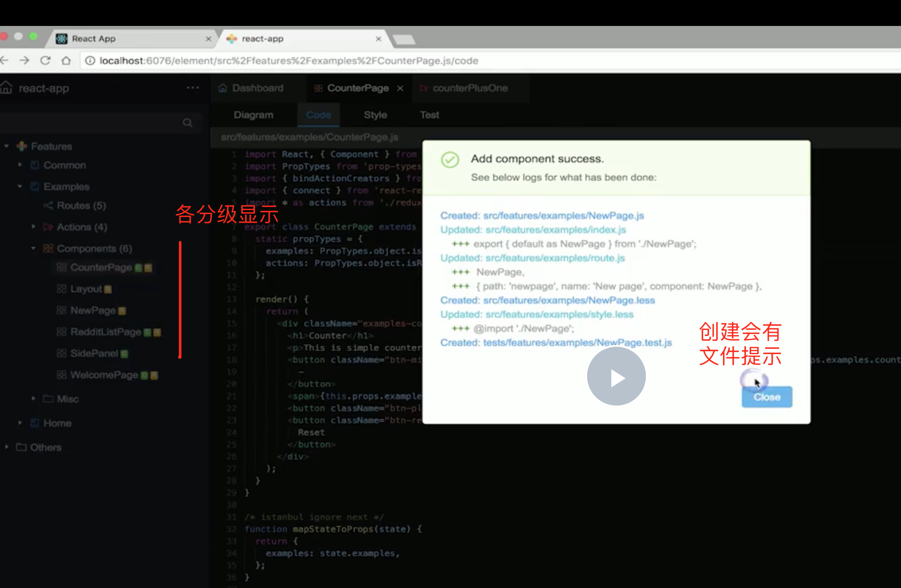901x588 pixels.
Task: Click the browser reload icon
Action: coord(45,61)
